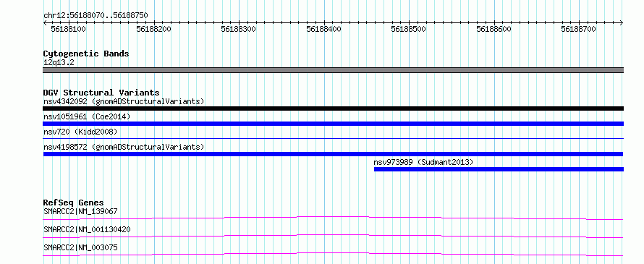This screenshot has width=644, height=264.
Task: Click the SMARCC2|NM_139067 transcript label
Action: click(80, 211)
